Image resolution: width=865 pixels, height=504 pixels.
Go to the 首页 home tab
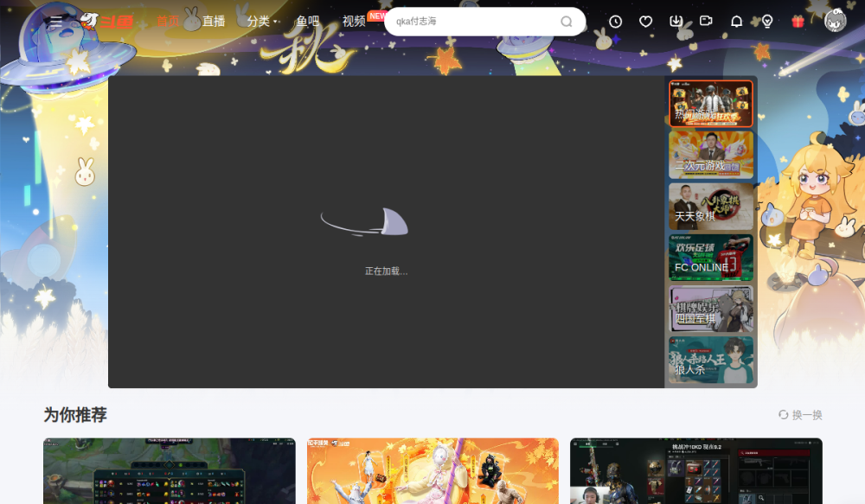point(168,22)
